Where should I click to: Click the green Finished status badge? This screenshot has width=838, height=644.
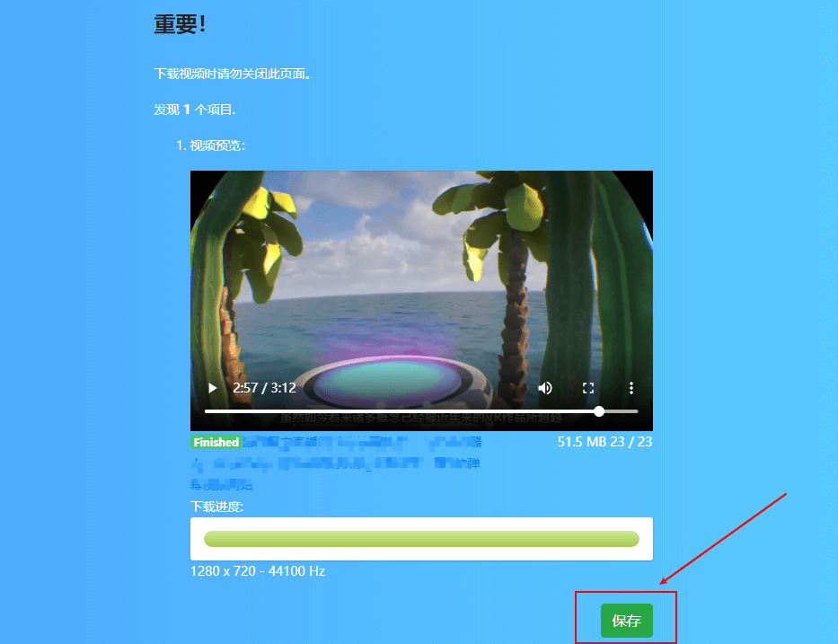[x=216, y=442]
